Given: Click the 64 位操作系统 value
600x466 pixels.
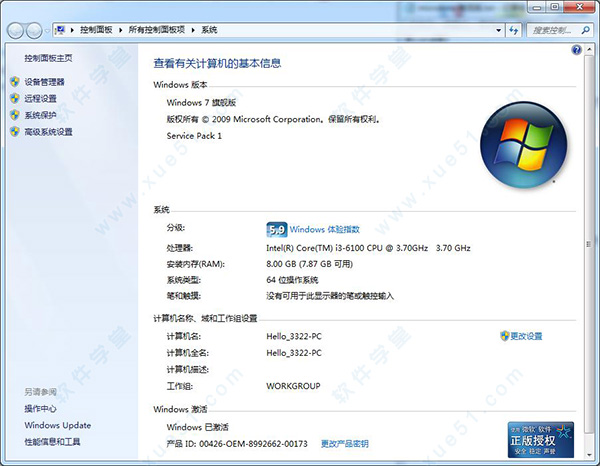Looking at the screenshot, I should click(x=292, y=280).
